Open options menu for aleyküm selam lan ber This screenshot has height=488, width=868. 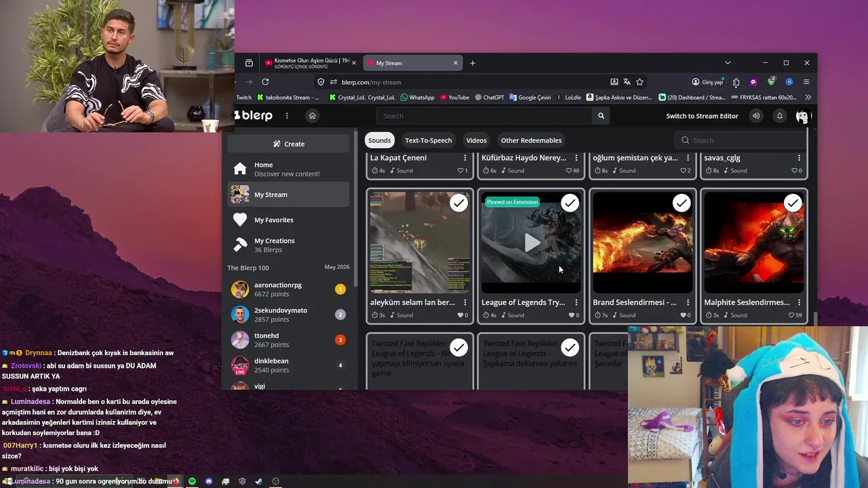pyautogui.click(x=465, y=302)
